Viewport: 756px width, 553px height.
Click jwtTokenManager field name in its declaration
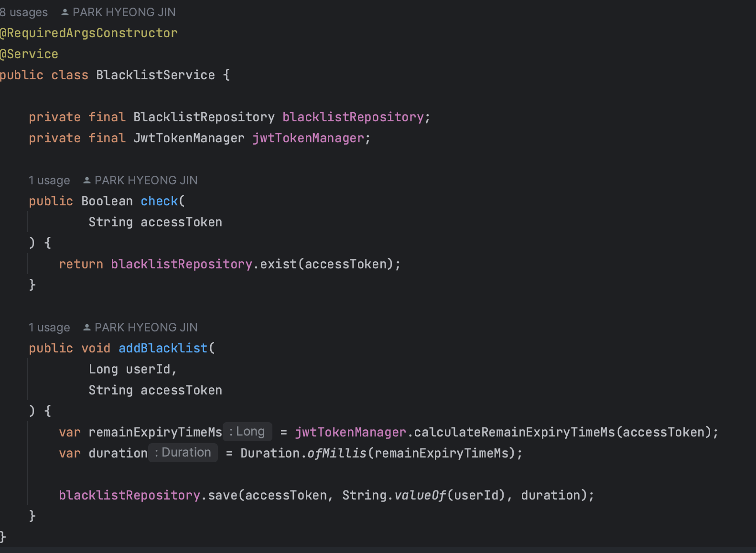click(x=308, y=138)
